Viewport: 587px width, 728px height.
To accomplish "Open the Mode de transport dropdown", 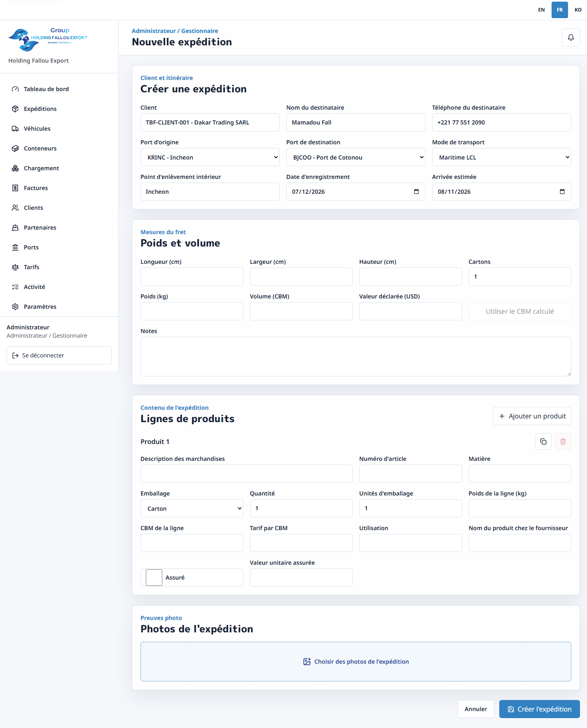I will point(501,157).
